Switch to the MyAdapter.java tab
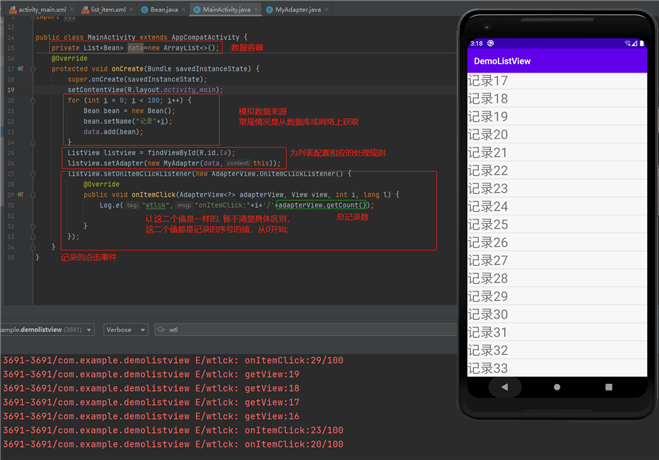The width and height of the screenshot is (659, 460). click(x=298, y=9)
